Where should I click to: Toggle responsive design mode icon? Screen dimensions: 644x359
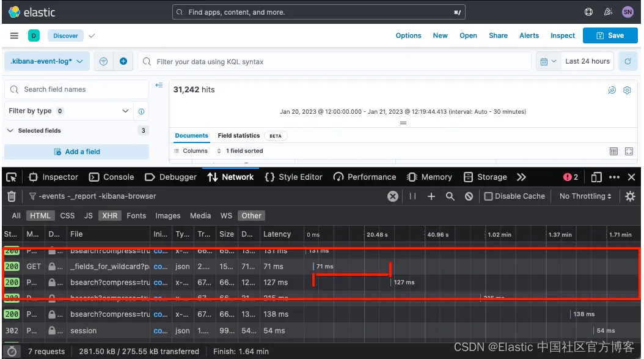[596, 177]
